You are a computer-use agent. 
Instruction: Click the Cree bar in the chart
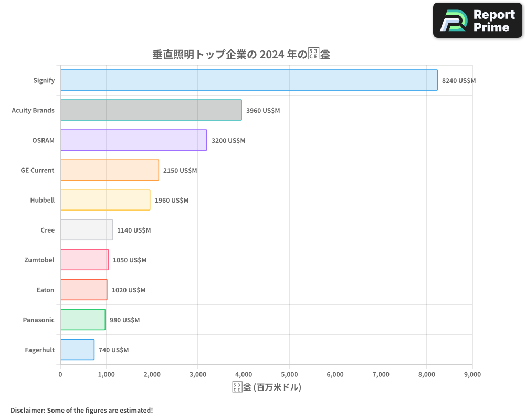point(87,230)
